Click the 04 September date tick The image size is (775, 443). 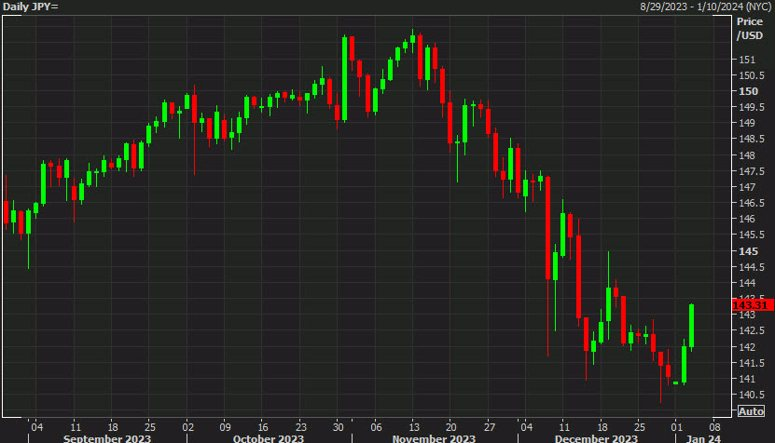pos(37,427)
